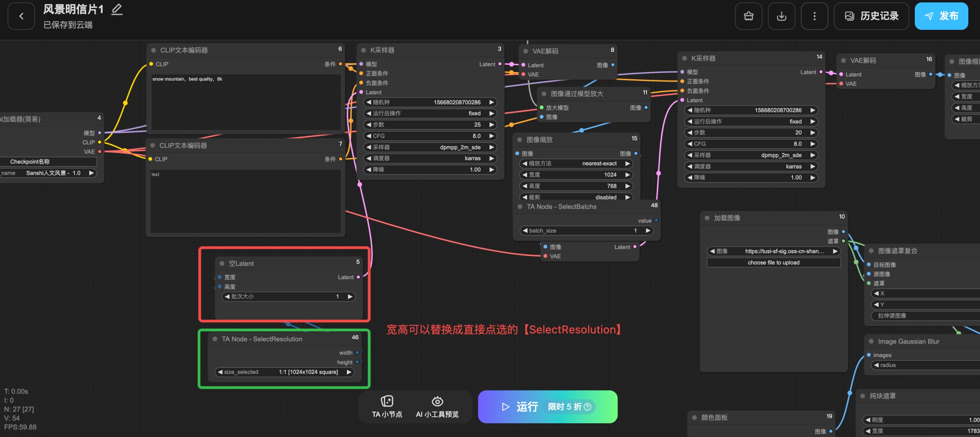Click the download icon button

pyautogui.click(x=781, y=16)
